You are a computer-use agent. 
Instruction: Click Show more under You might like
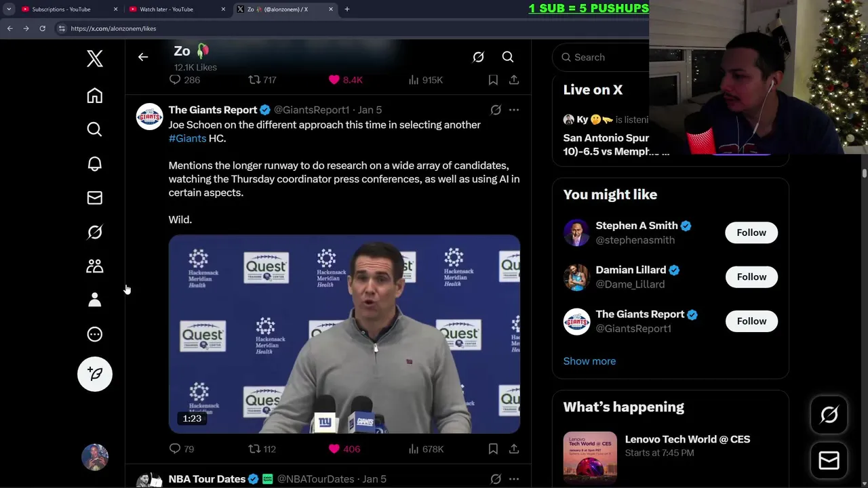point(590,361)
